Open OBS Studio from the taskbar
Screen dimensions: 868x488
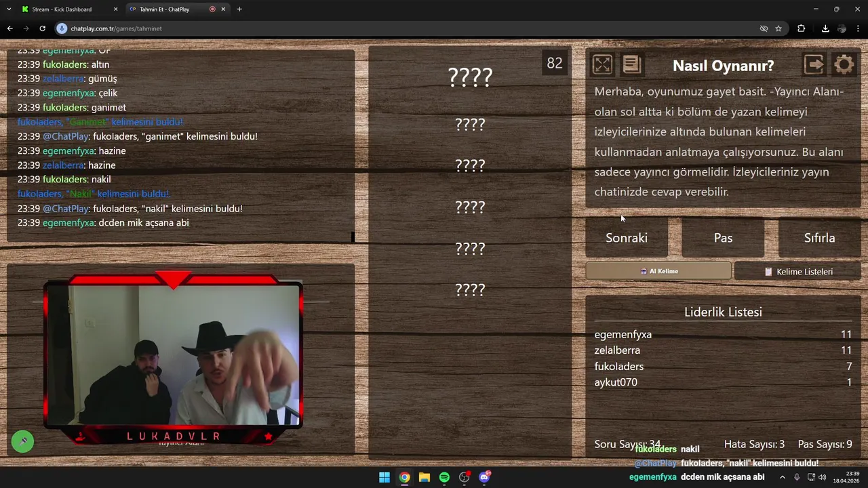465,477
